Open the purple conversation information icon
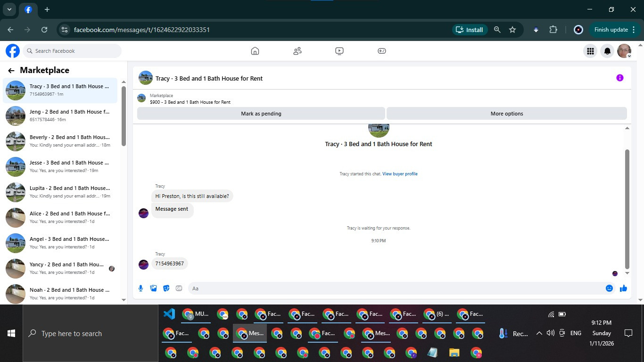 click(620, 78)
